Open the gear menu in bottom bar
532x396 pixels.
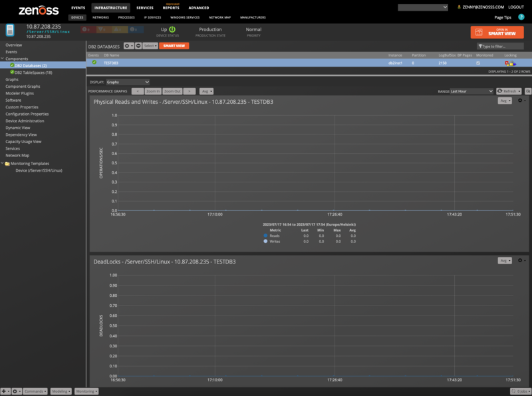[17, 391]
